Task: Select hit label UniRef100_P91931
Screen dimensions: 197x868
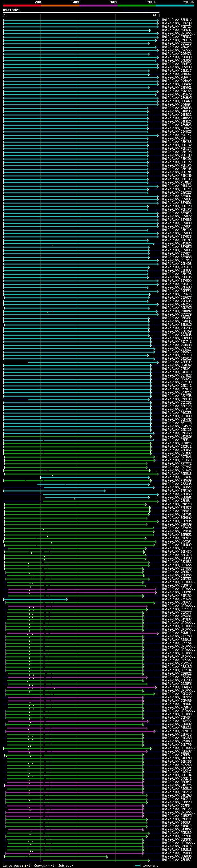Action: point(177,836)
